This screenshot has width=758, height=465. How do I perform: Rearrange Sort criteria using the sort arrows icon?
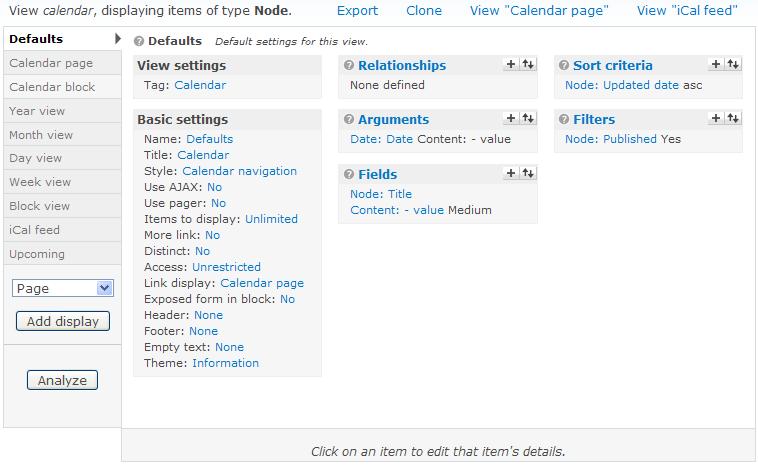pos(733,64)
